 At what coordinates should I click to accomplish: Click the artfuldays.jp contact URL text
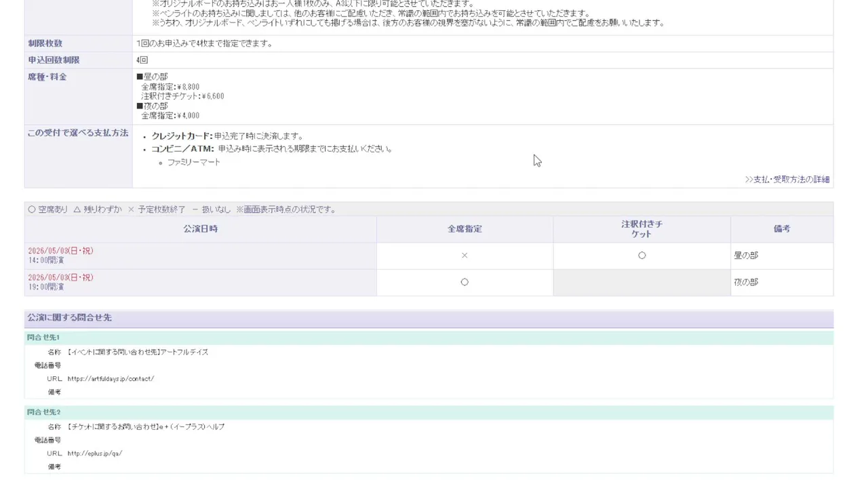(111, 379)
